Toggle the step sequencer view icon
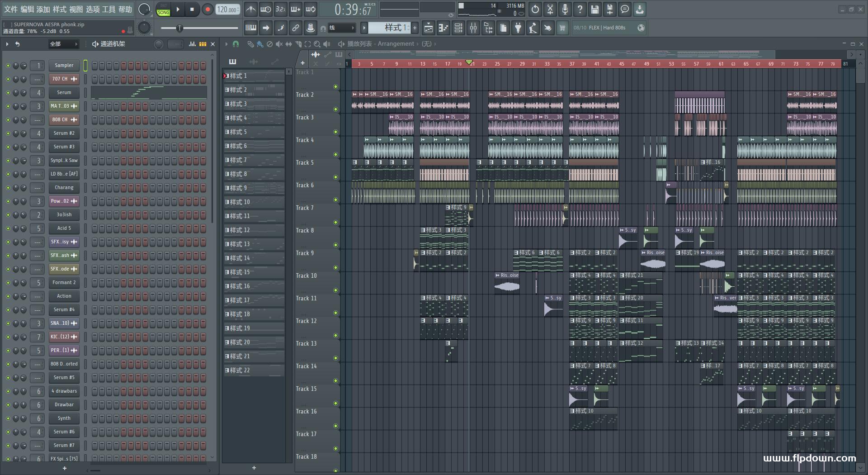The width and height of the screenshot is (868, 475). pyautogui.click(x=203, y=44)
